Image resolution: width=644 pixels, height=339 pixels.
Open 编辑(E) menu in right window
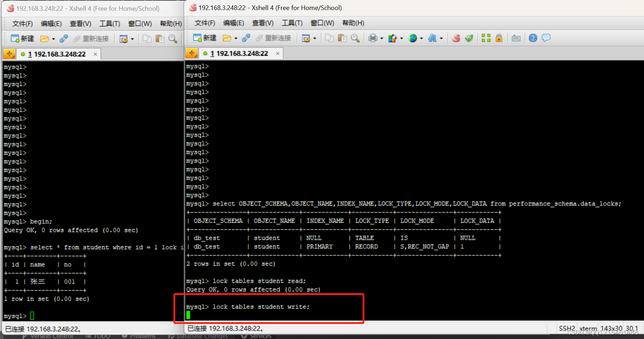pos(233,23)
